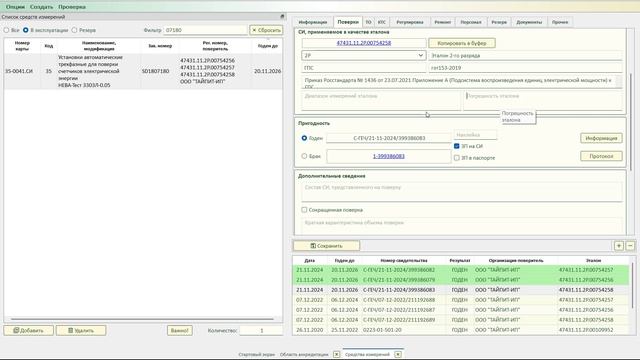
Task: Open the Стартовый экран bottom tab
Action: coord(256,354)
